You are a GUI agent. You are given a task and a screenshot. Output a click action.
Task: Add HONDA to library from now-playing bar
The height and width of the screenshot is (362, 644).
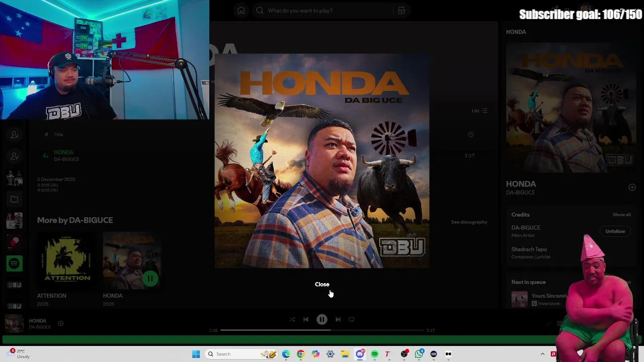point(60,324)
